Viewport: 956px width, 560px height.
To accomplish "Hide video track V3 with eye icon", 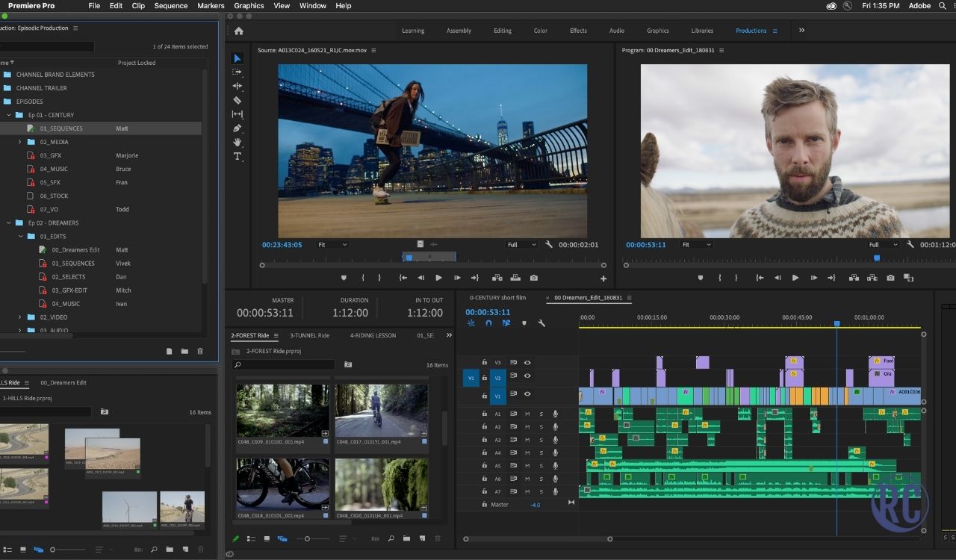I will pyautogui.click(x=527, y=363).
